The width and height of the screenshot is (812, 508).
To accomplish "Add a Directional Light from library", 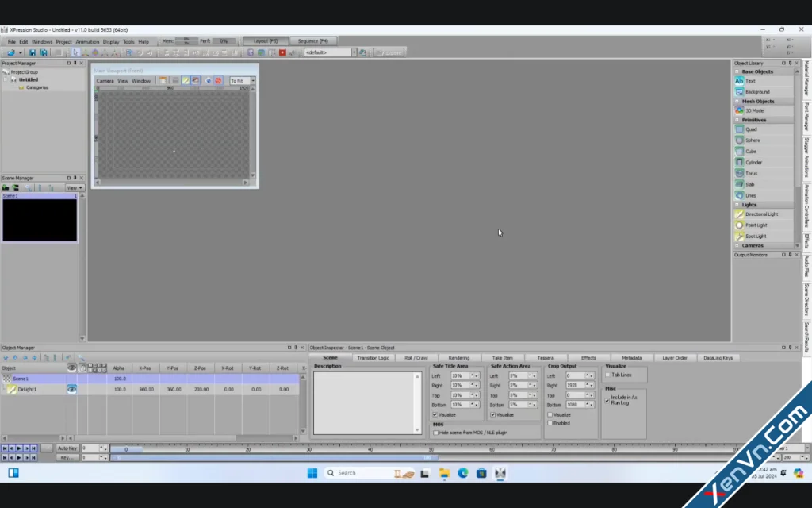I will [x=764, y=214].
